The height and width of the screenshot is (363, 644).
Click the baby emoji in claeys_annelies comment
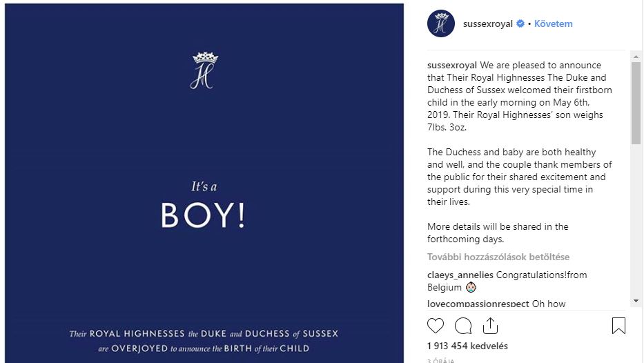471,287
